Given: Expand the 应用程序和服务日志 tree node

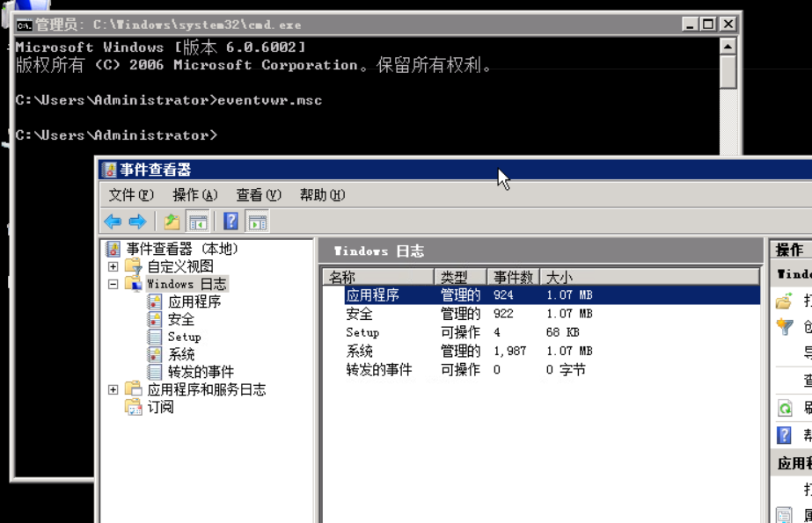Looking at the screenshot, I should [113, 389].
